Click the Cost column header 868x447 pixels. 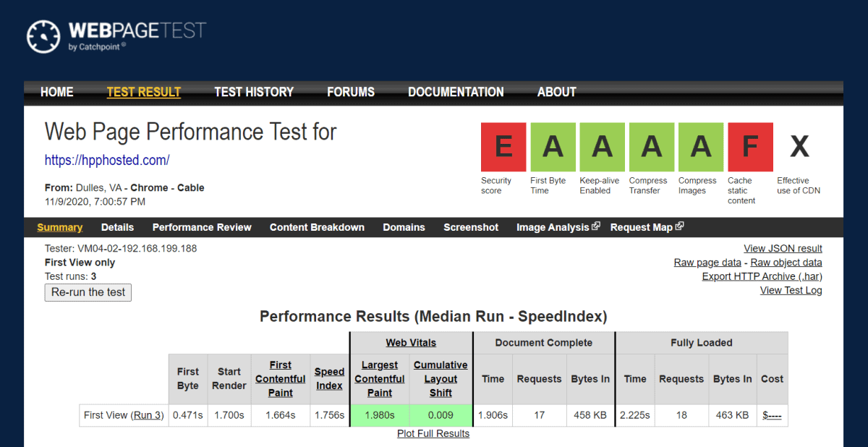coord(772,378)
